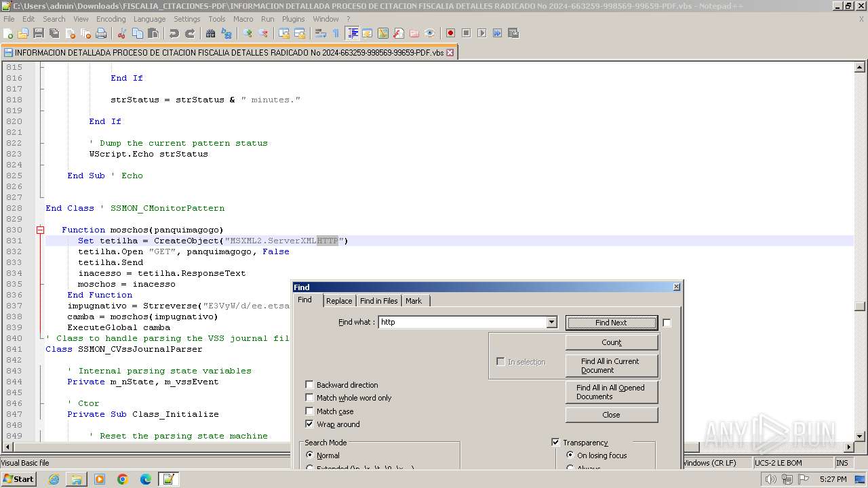Toggle the Transparency checkbox
The image size is (868, 488).
pyautogui.click(x=555, y=442)
